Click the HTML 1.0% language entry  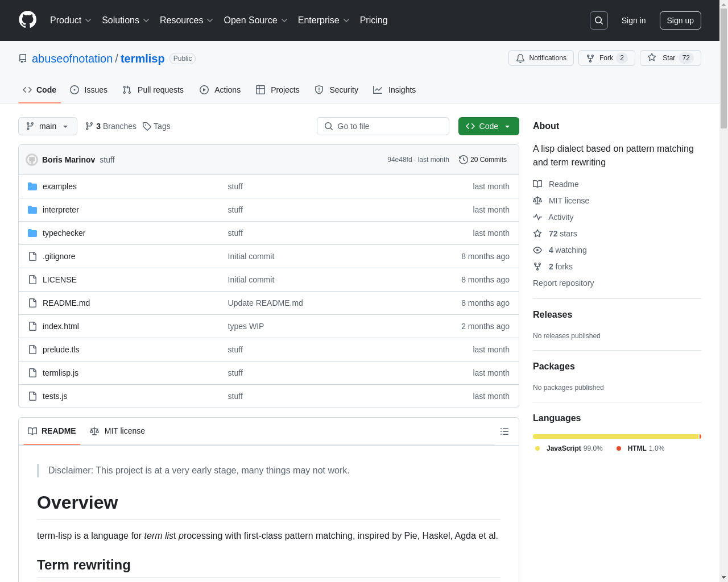(x=640, y=448)
